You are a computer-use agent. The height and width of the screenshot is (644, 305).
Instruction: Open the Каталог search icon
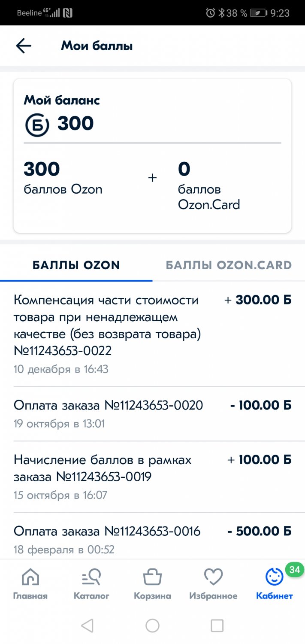coord(91,577)
